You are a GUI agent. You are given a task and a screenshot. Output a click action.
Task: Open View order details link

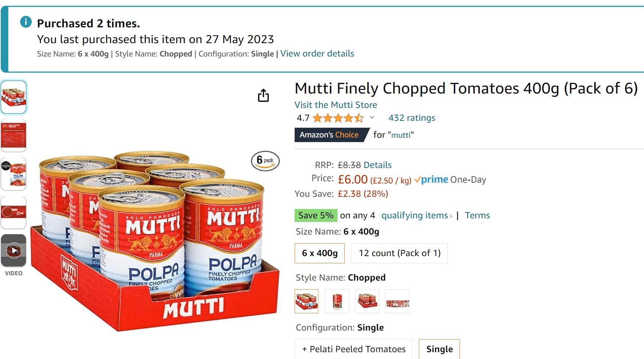pos(317,54)
